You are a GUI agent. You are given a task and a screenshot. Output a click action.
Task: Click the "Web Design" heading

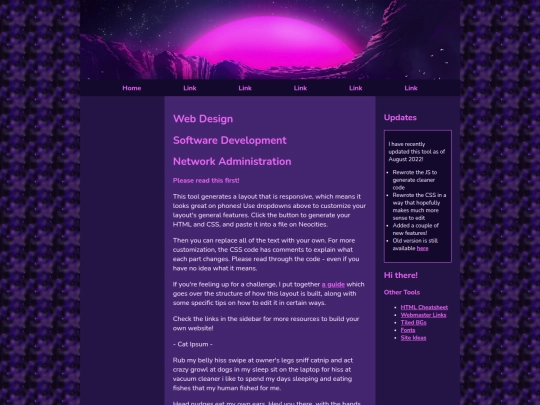[x=203, y=119]
